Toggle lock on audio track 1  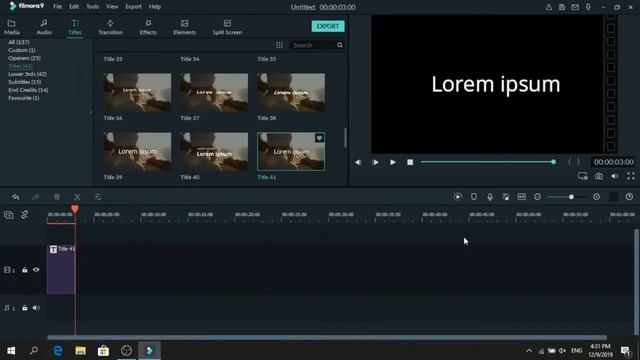[24, 308]
